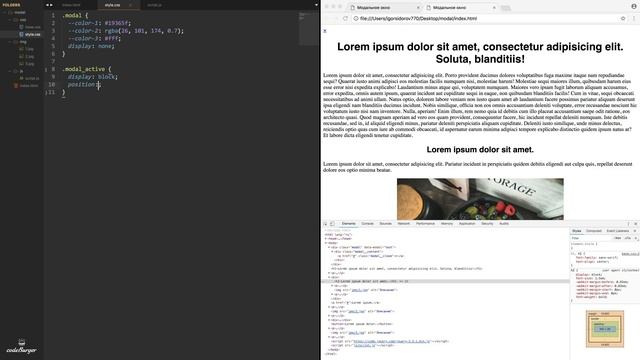Open the jquery script src link in DOM
Image resolution: width=640 pixels, height=360 pixels.
pyautogui.click(x=392, y=341)
